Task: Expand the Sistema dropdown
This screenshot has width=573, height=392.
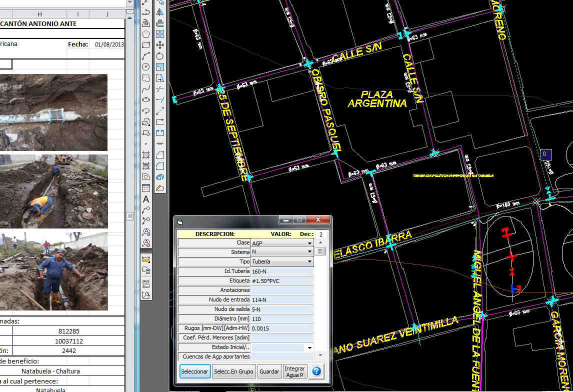Action: [310, 252]
